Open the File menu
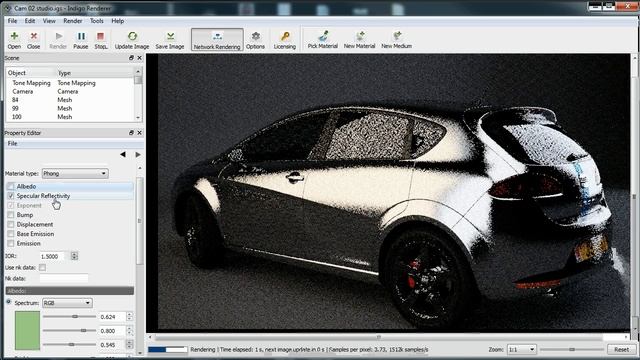 tap(12, 21)
